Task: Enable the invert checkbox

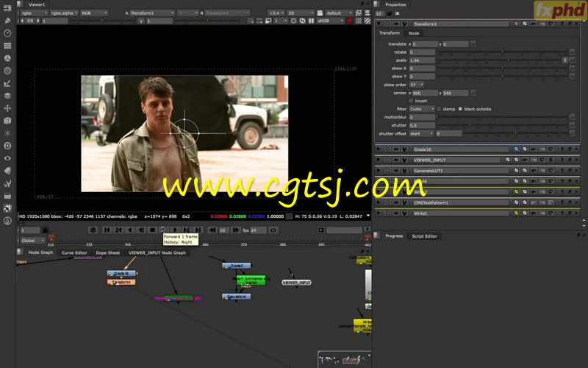Action: (x=411, y=101)
